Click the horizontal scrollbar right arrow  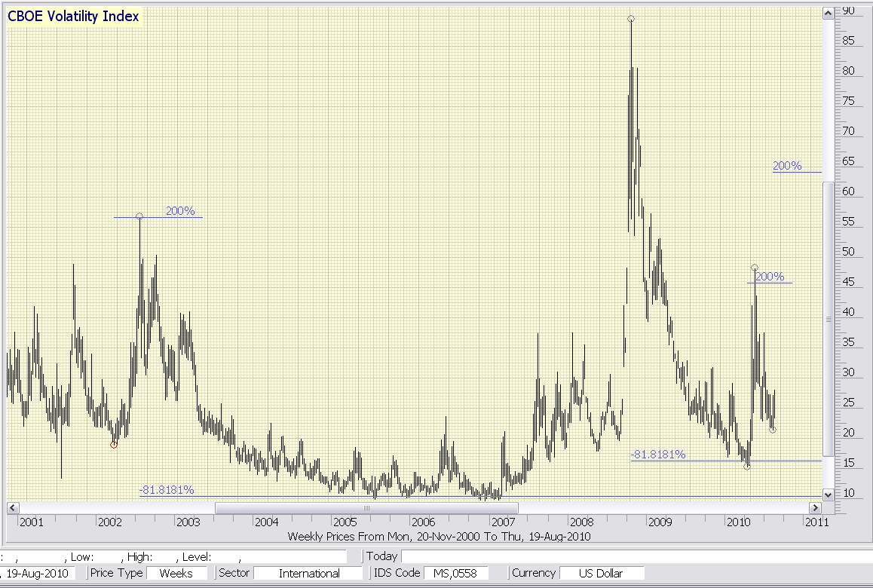tap(815, 507)
